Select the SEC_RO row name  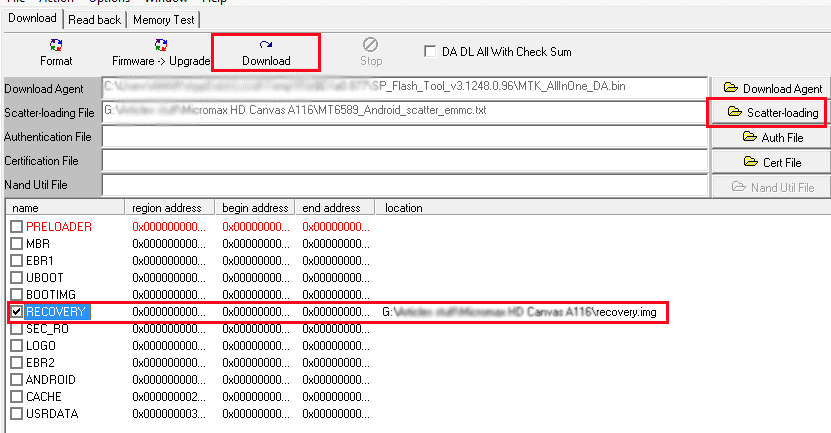(47, 329)
